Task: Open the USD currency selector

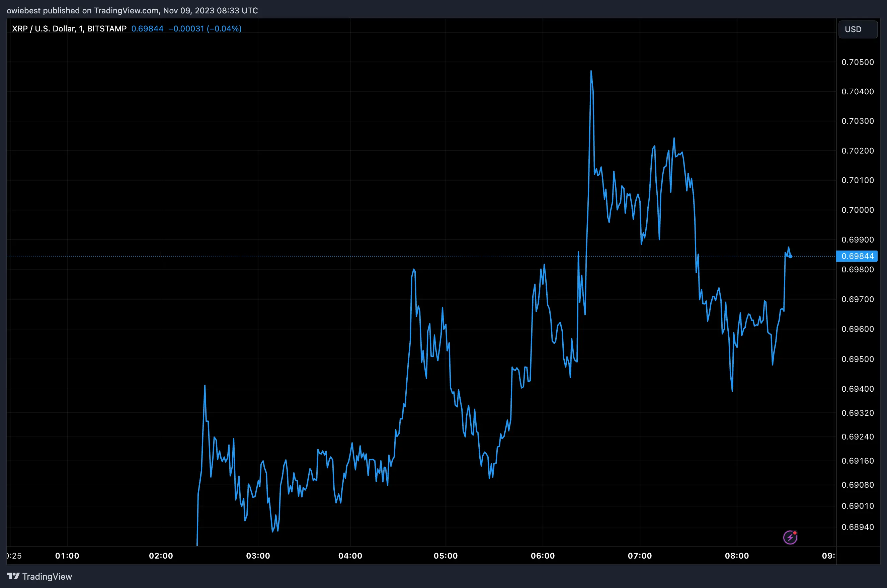Action: (x=858, y=29)
